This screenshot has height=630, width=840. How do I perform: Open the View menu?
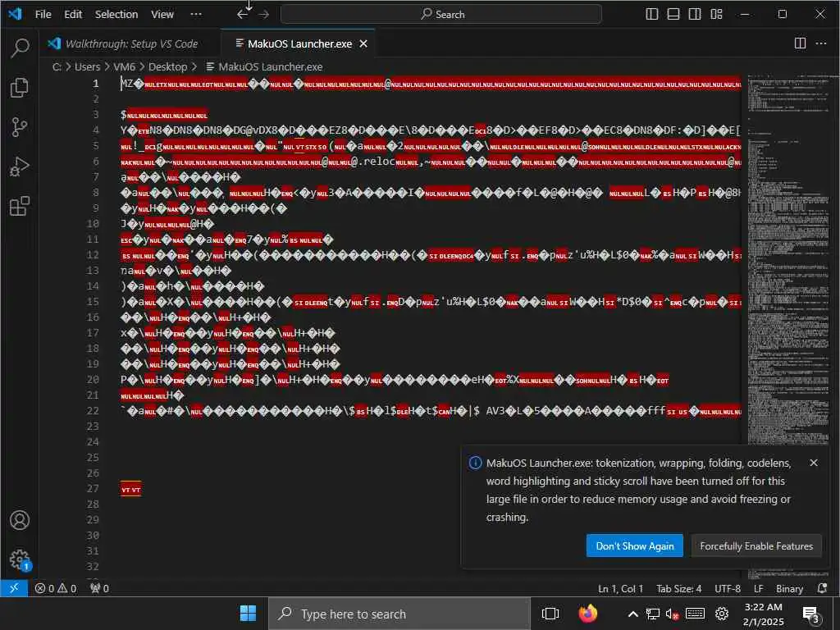click(x=162, y=15)
